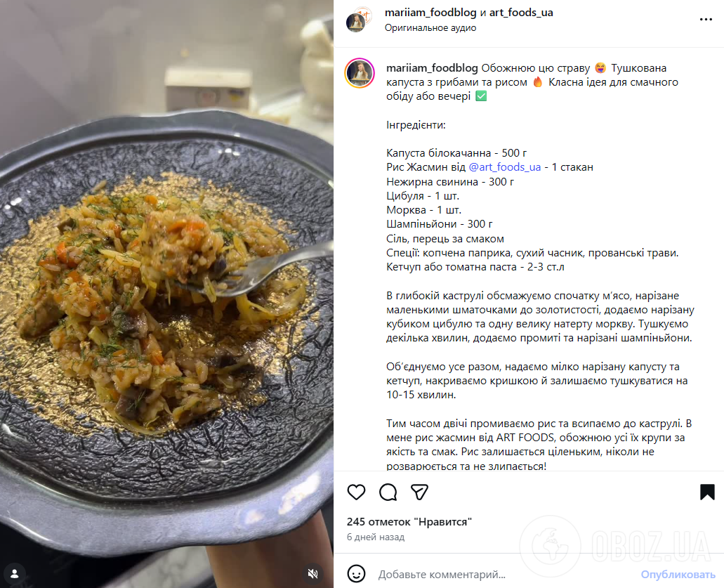View the 245 likes list
This screenshot has width=724, height=588.
pos(409,522)
